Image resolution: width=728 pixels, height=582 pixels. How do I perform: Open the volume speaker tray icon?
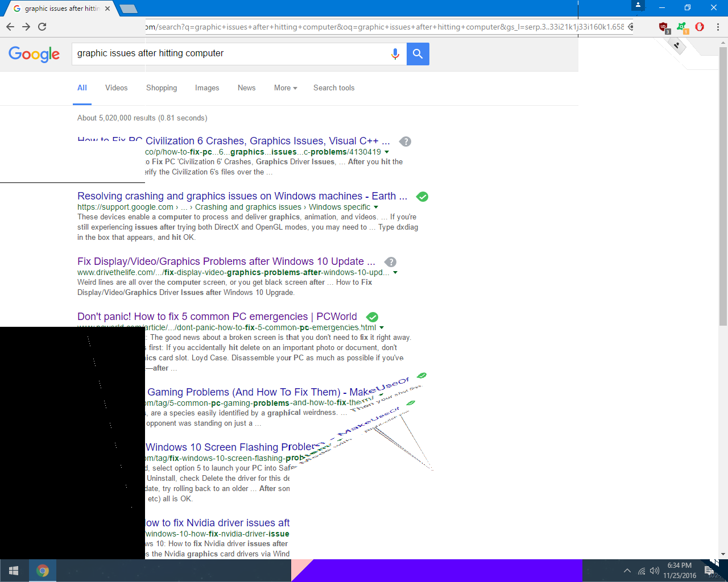click(x=655, y=571)
